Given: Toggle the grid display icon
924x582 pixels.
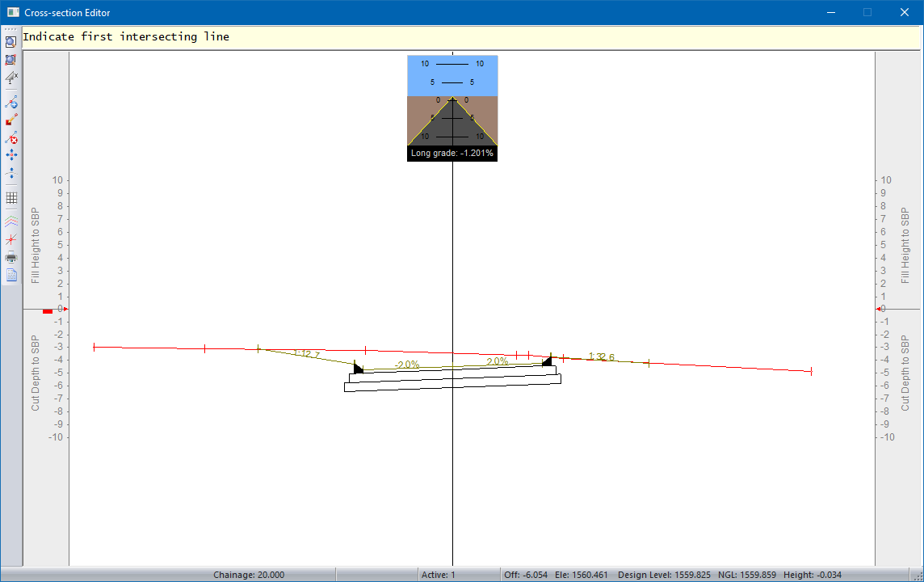Looking at the screenshot, I should click(11, 197).
